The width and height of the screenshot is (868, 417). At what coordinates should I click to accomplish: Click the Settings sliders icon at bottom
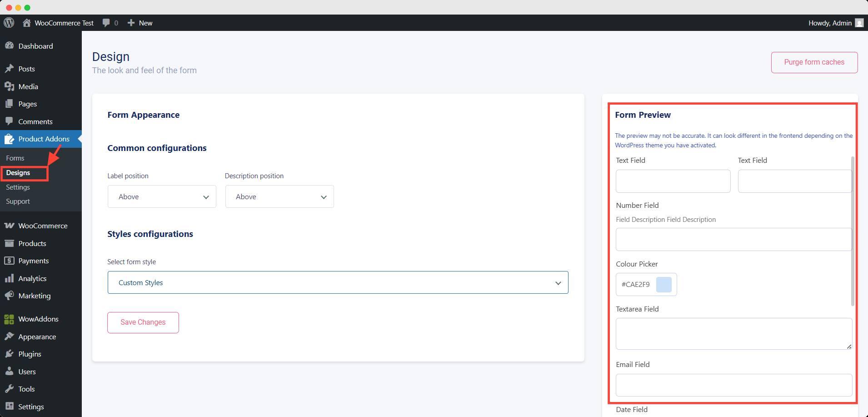9,407
